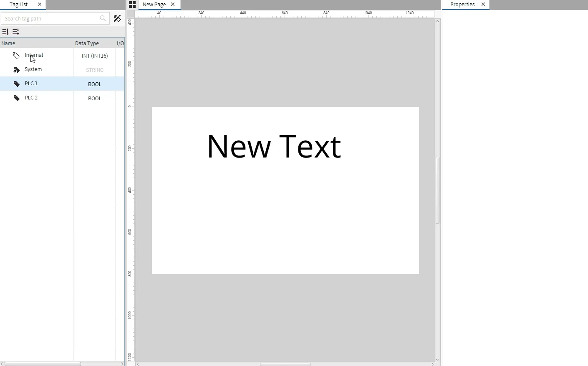Click the canvas vertical scrollbar thumb
588x366 pixels.
click(437, 190)
